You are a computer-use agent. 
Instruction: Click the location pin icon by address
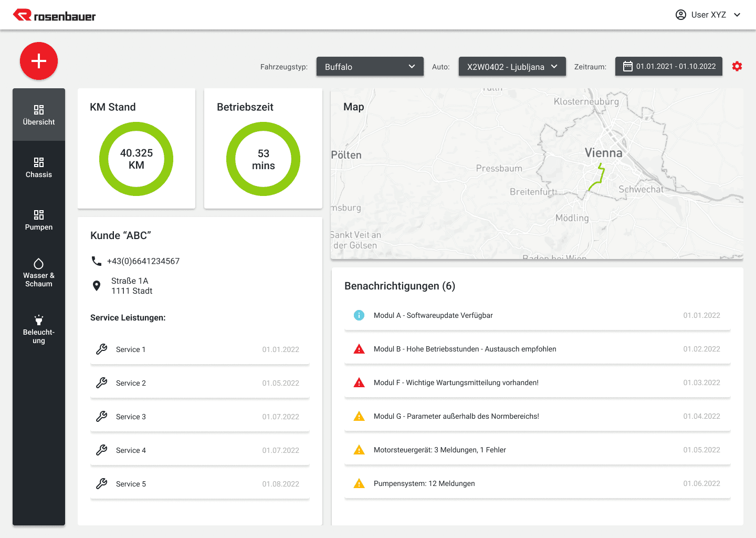pyautogui.click(x=97, y=286)
